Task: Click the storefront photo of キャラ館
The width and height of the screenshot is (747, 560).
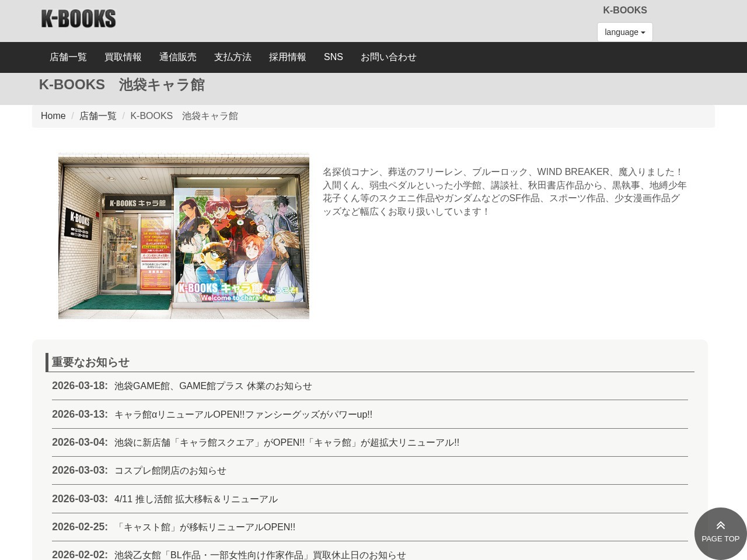Action: click(x=184, y=235)
